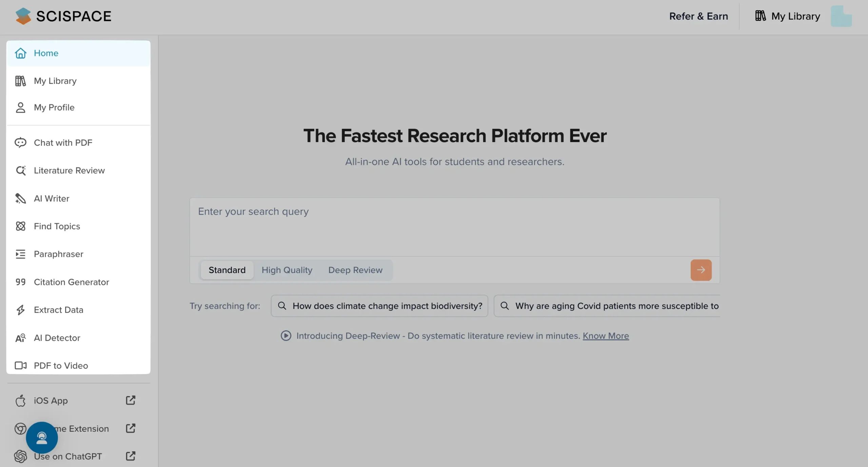Open the user avatar in top-right
Viewport: 868px width, 467px height.
pyautogui.click(x=841, y=16)
